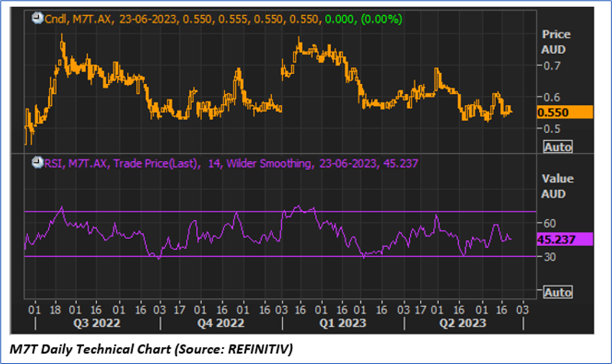Click the Q3 2022 timeline label
The height and width of the screenshot is (364, 612).
pyautogui.click(x=97, y=323)
